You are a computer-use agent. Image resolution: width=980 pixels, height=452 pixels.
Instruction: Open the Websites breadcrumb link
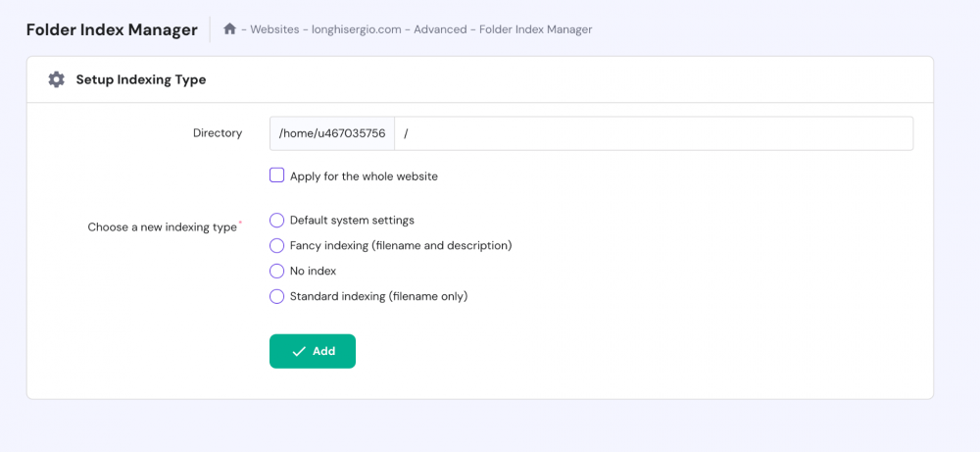274,29
